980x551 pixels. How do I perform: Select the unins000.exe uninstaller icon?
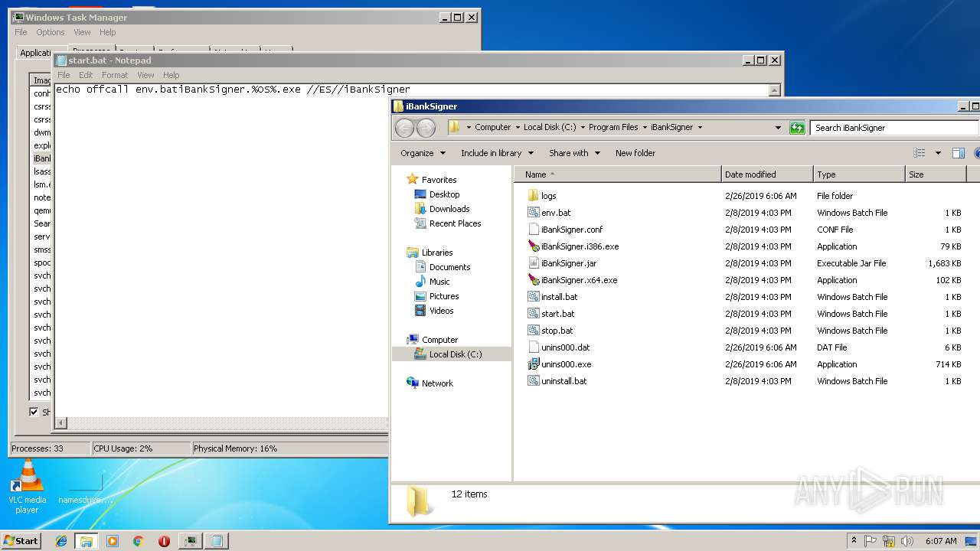pos(534,364)
